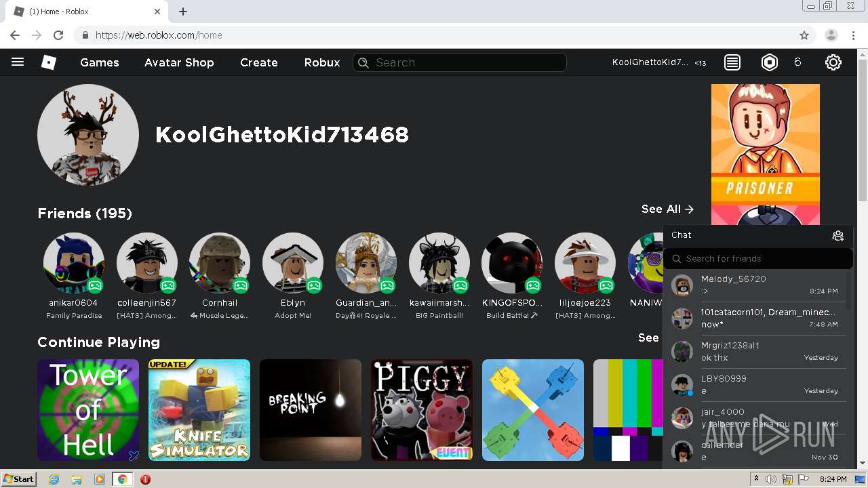The width and height of the screenshot is (868, 488).
Task: Open the red security taskbar icon
Action: pyautogui.click(x=145, y=479)
